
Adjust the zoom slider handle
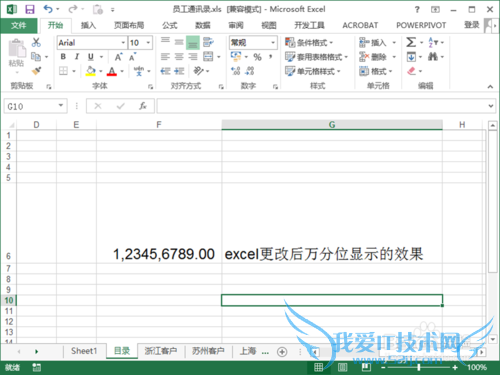pyautogui.click(x=419, y=367)
